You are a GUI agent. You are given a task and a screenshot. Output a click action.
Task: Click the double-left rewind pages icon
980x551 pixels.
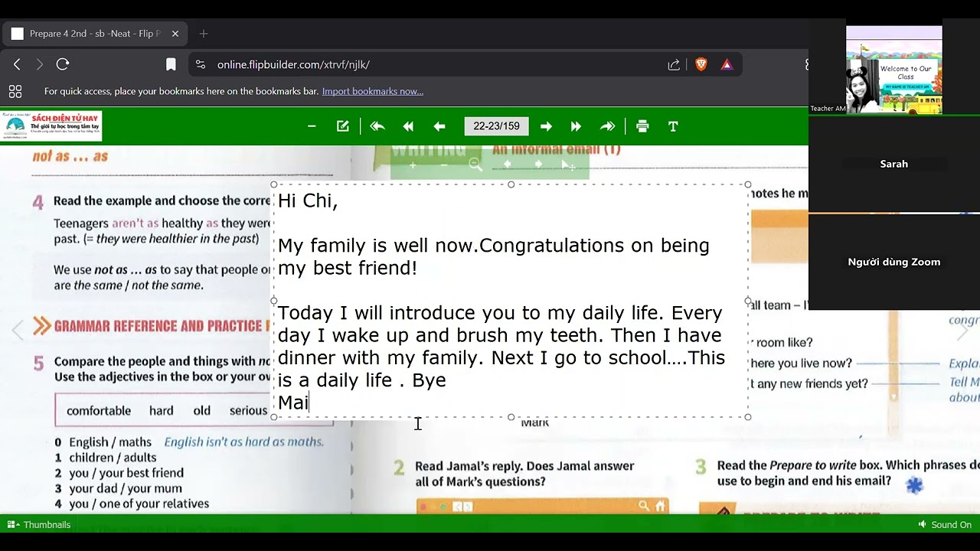coord(408,126)
